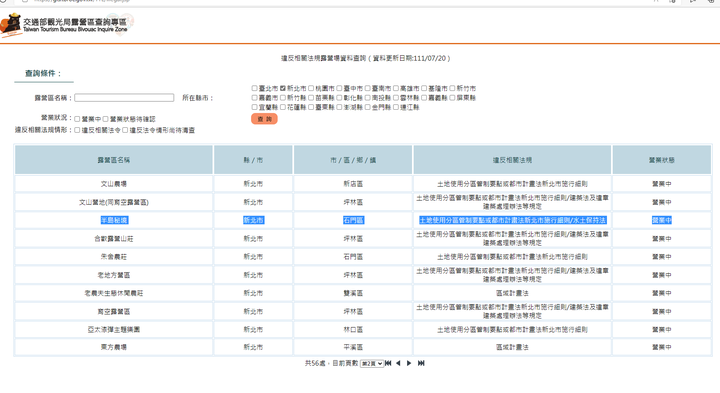Tick the 營業狀態待確認 checkbox
This screenshot has height=393, width=720.
click(x=106, y=119)
